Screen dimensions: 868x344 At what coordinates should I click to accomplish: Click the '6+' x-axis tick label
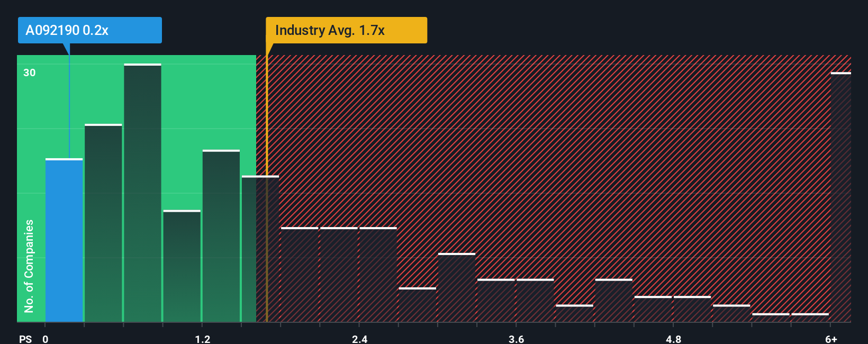click(831, 339)
